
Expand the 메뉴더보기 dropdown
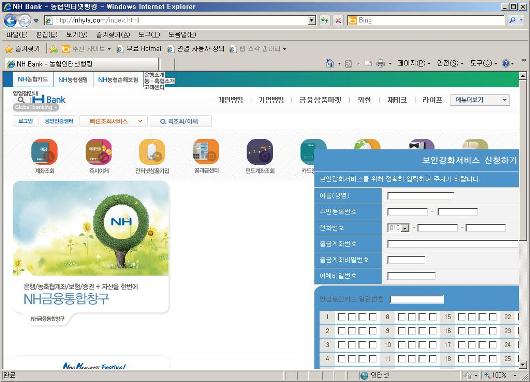pyautogui.click(x=480, y=100)
